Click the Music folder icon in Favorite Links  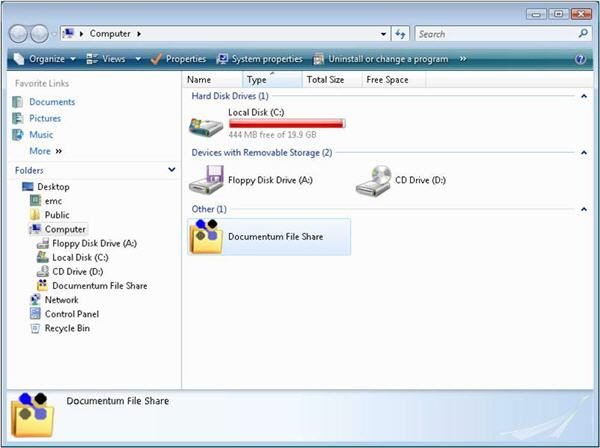coord(18,135)
